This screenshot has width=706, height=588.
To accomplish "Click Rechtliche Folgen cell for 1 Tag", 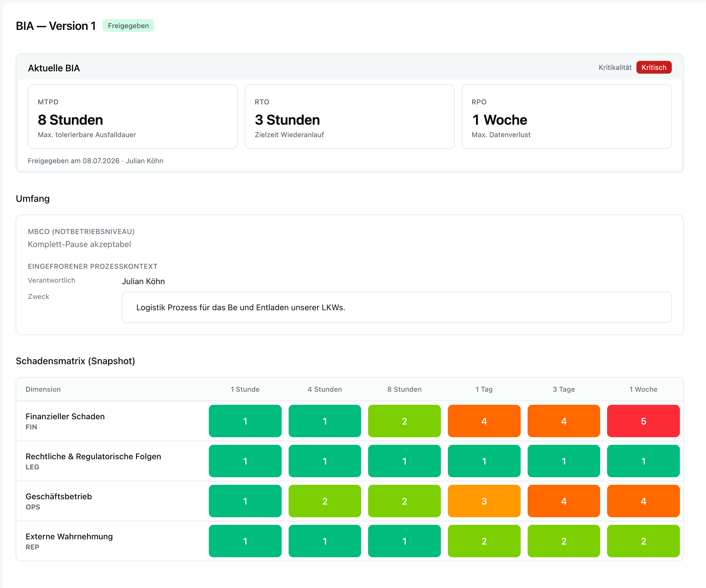I will click(484, 461).
